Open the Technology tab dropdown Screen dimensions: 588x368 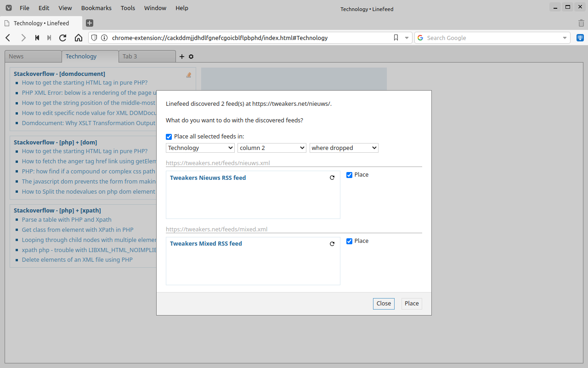200,148
